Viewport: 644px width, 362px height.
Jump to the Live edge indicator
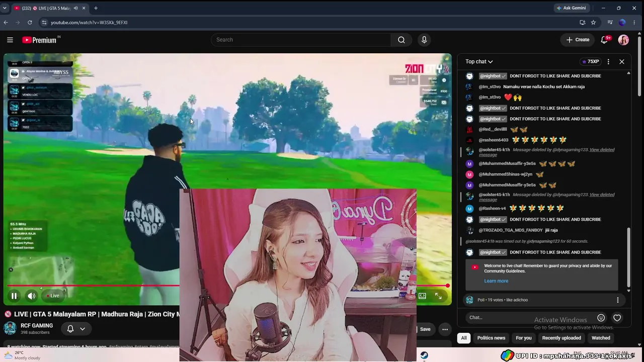(53, 296)
